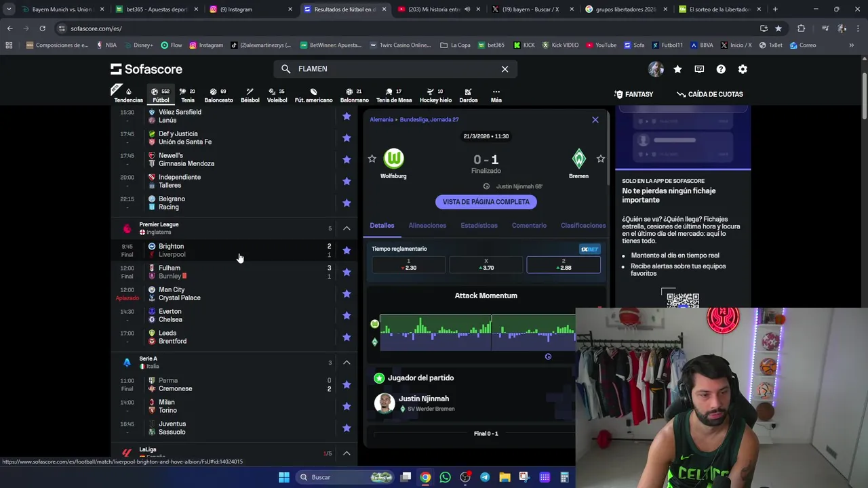
Task: Click the taskbar Buscar search box
Action: click(346, 477)
